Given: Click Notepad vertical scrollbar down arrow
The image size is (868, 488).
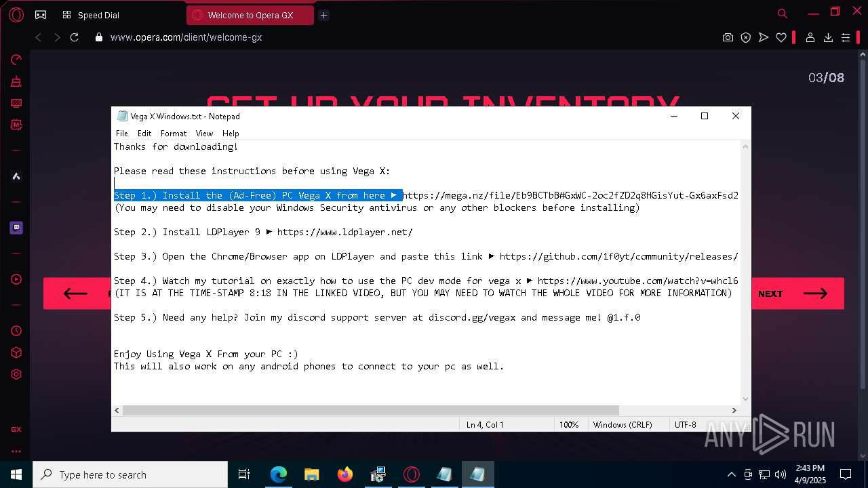Looking at the screenshot, I should (x=745, y=399).
